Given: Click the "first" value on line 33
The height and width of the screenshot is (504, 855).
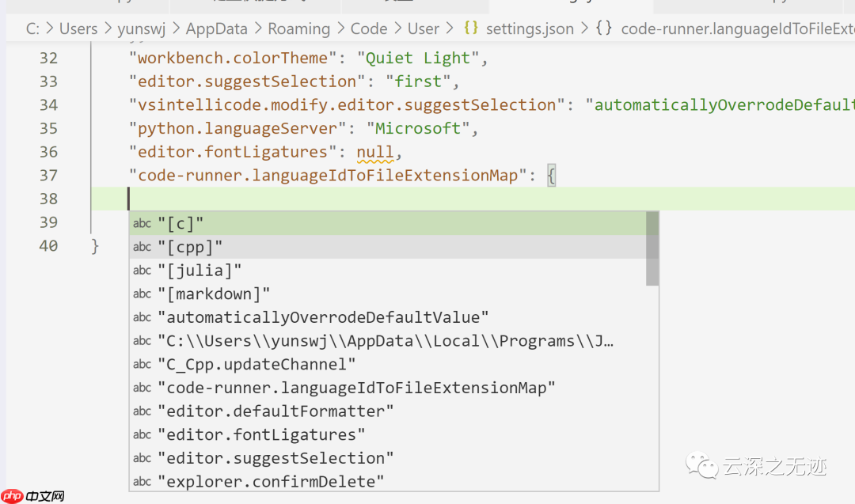Looking at the screenshot, I should pyautogui.click(x=418, y=81).
